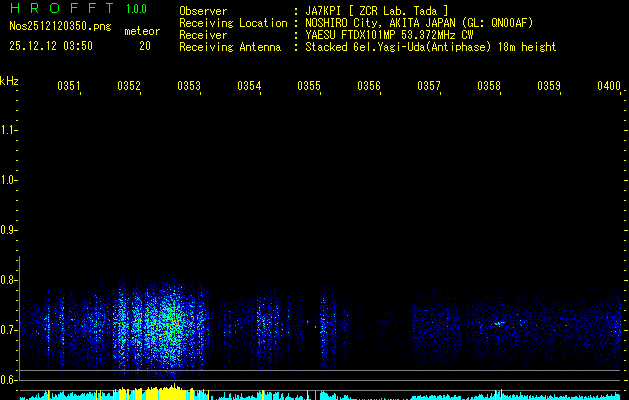Click the 0400 time label
The image size is (629, 400).
pos(609,87)
